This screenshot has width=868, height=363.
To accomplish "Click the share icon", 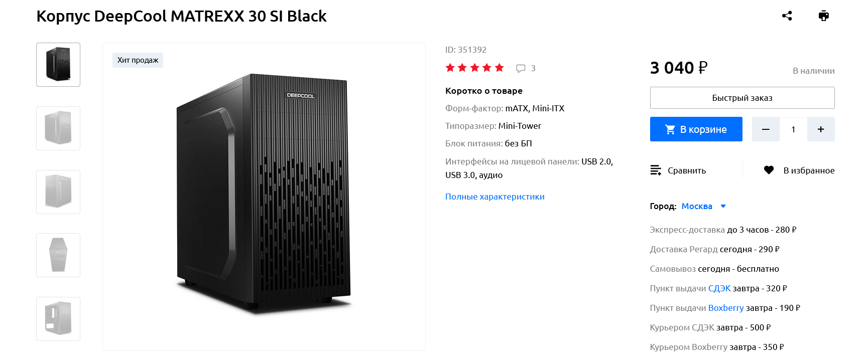I will (x=787, y=16).
